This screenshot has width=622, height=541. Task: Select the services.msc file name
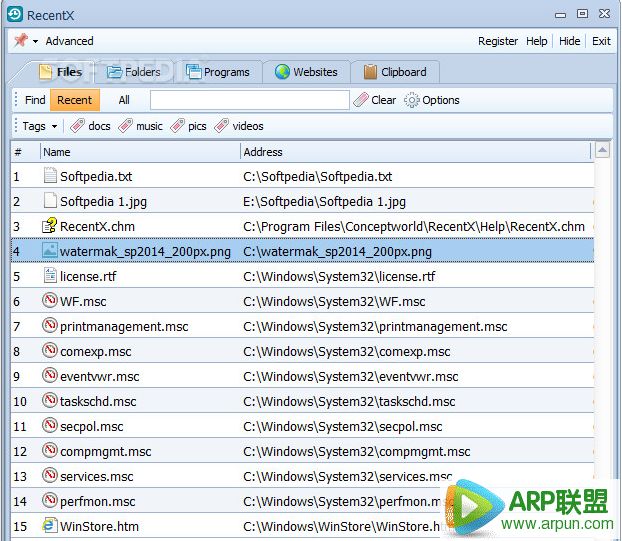[x=96, y=476]
